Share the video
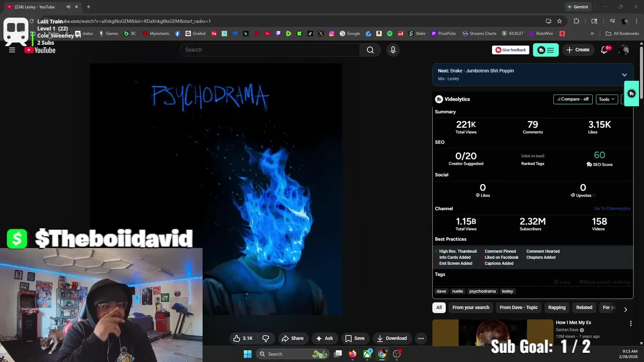The image size is (644, 362). (x=292, y=338)
